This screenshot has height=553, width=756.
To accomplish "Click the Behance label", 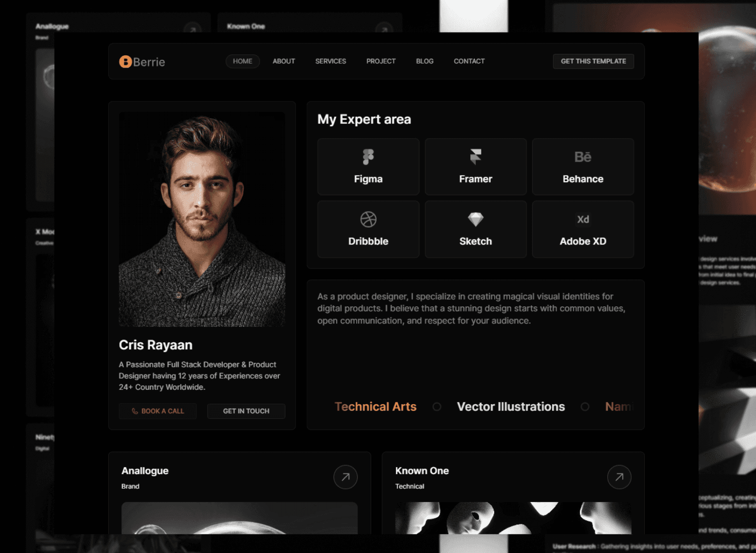I will pyautogui.click(x=583, y=179).
